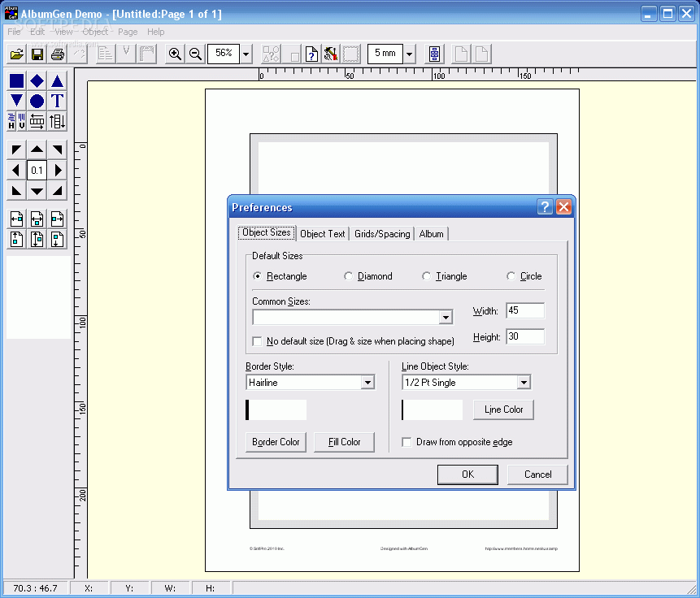Click the align right on page icon
Viewport: 700px width, 598px height.
(57, 219)
